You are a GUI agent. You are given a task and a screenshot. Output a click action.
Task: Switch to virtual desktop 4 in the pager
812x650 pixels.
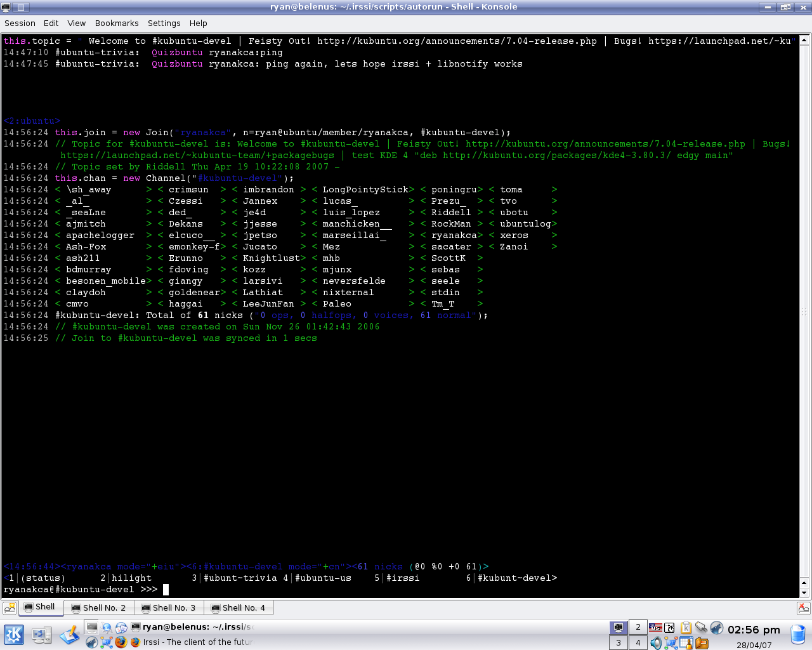coord(638,643)
